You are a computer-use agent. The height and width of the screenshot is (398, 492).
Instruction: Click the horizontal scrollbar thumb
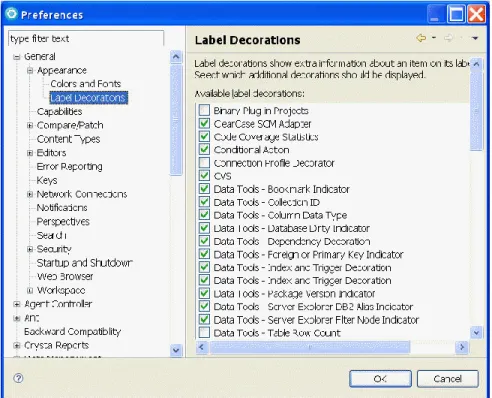click(310, 347)
